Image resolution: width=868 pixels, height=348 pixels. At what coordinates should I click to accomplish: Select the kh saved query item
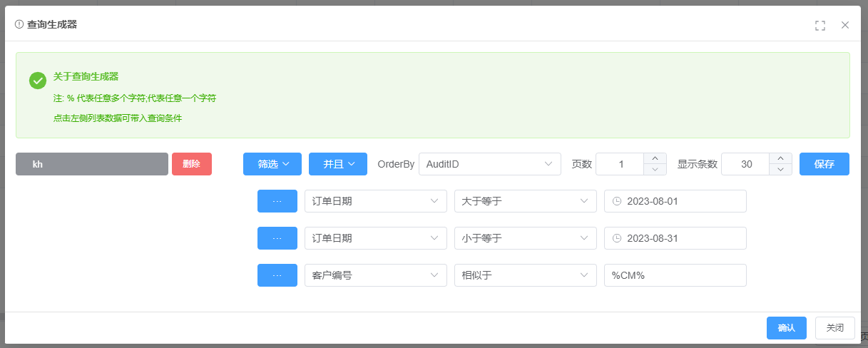click(x=92, y=164)
